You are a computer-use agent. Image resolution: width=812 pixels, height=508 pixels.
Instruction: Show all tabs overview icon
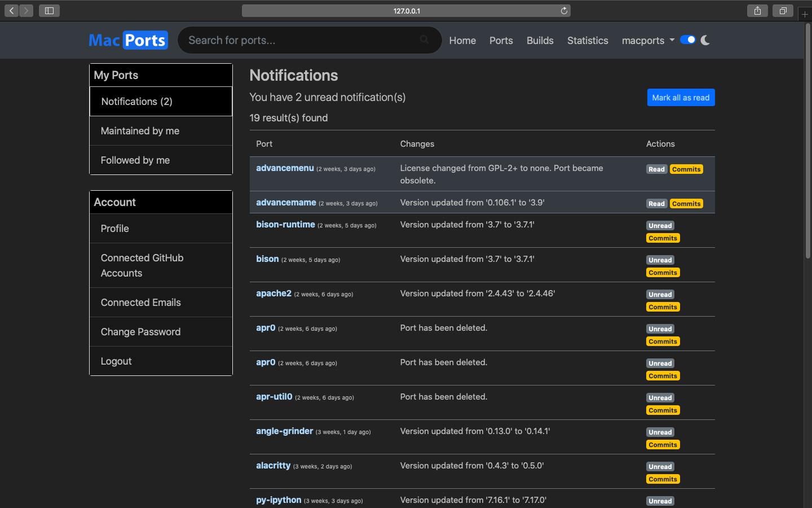point(783,11)
